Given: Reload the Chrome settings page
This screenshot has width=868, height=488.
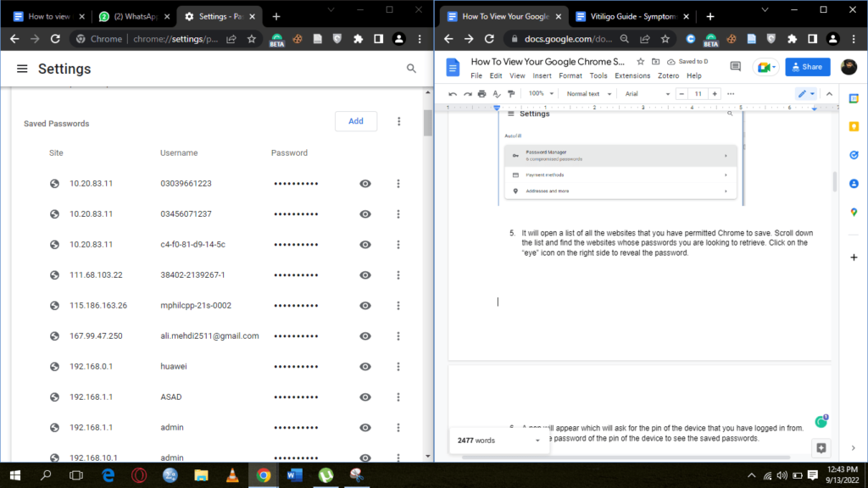Looking at the screenshot, I should coord(55,39).
